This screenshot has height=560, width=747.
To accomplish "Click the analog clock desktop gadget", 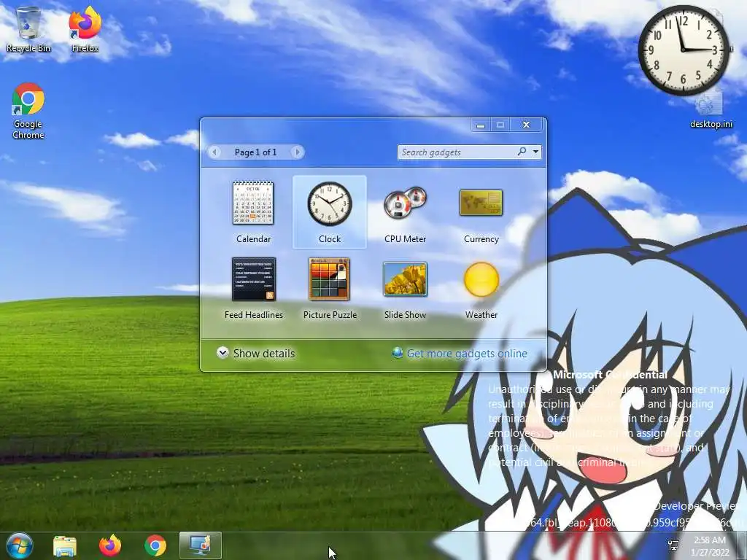I will [683, 50].
